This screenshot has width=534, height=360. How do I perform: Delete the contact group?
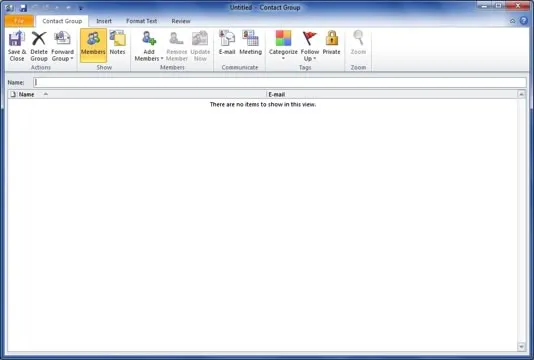click(x=39, y=46)
